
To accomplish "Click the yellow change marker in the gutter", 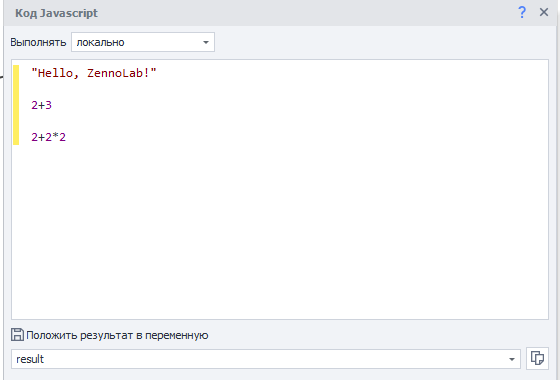I will 16,105.
